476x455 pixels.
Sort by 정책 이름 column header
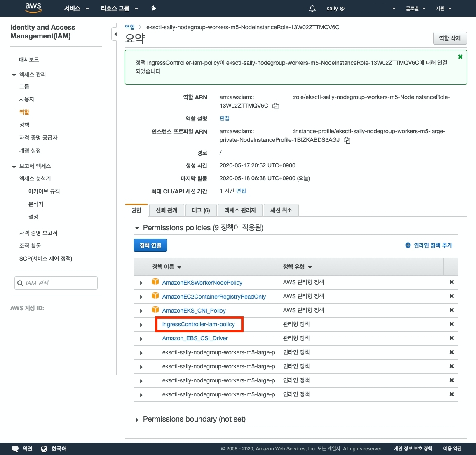pyautogui.click(x=166, y=267)
